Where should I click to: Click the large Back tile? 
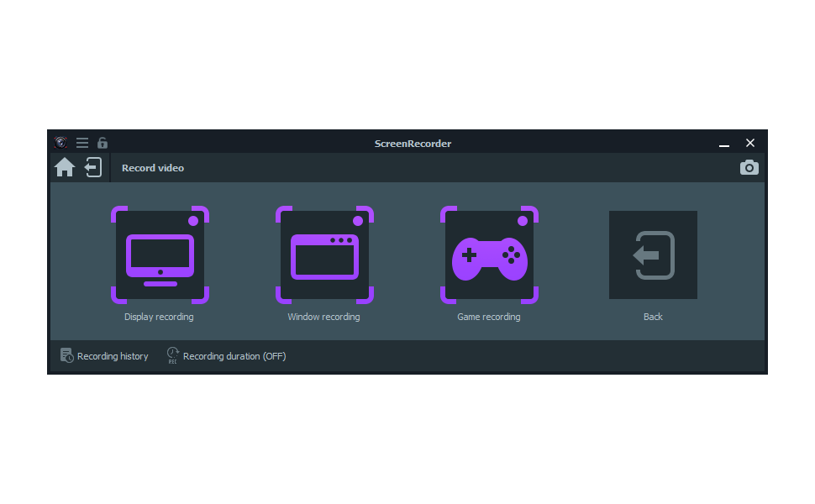coord(653,255)
